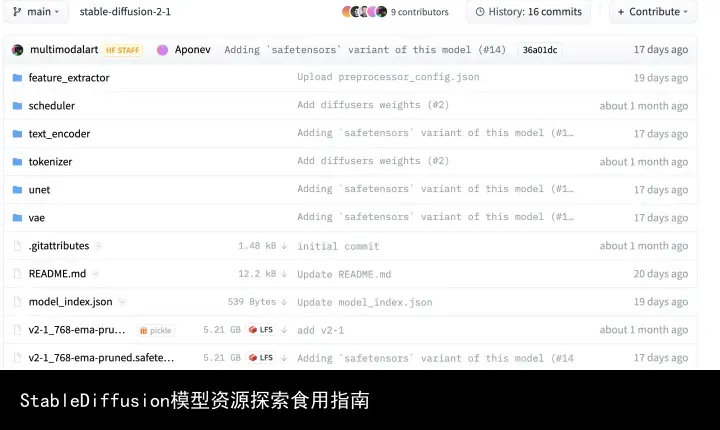Click the stable-diffusion-2-1 breadcrumb link
This screenshot has height=430, width=720.
[125, 11]
